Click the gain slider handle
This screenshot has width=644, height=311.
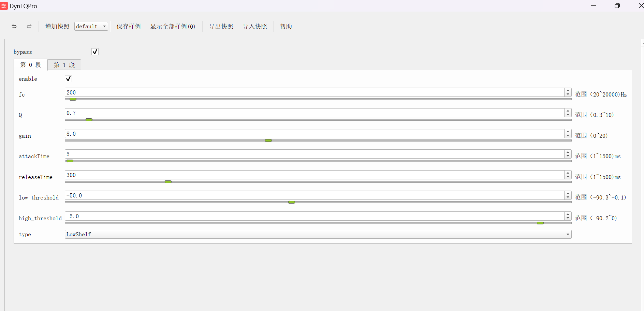268,140
